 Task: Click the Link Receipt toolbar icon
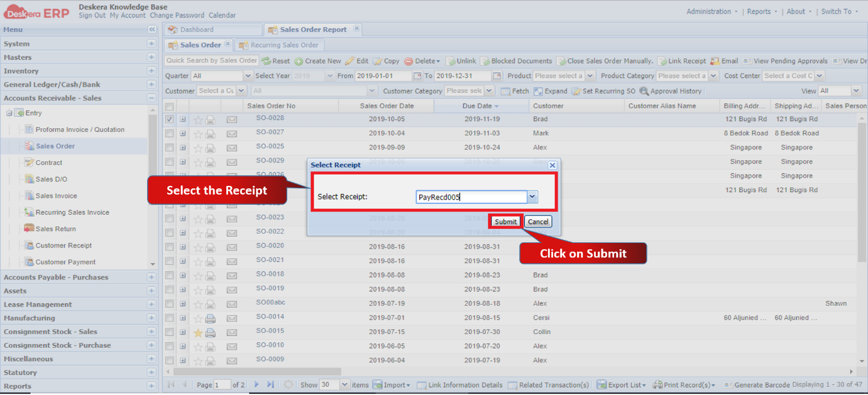[662, 61]
